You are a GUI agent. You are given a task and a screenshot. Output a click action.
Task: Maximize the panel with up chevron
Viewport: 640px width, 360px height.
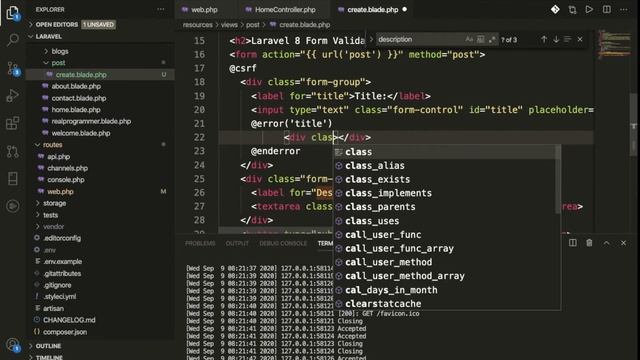pyautogui.click(x=607, y=243)
